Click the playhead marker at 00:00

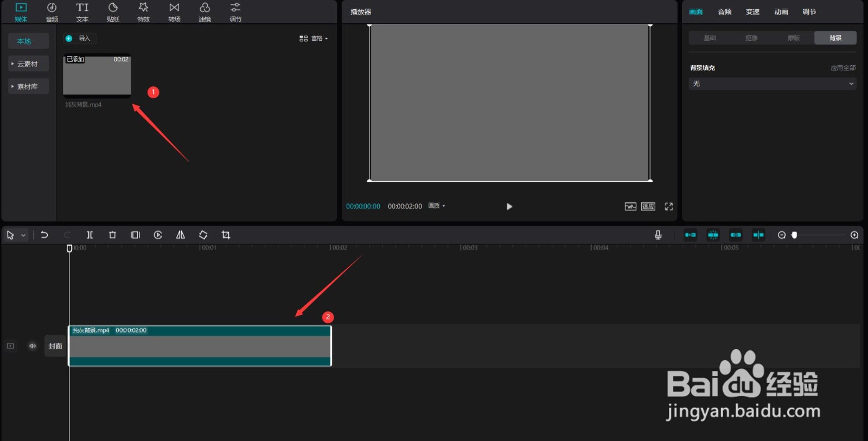point(69,248)
